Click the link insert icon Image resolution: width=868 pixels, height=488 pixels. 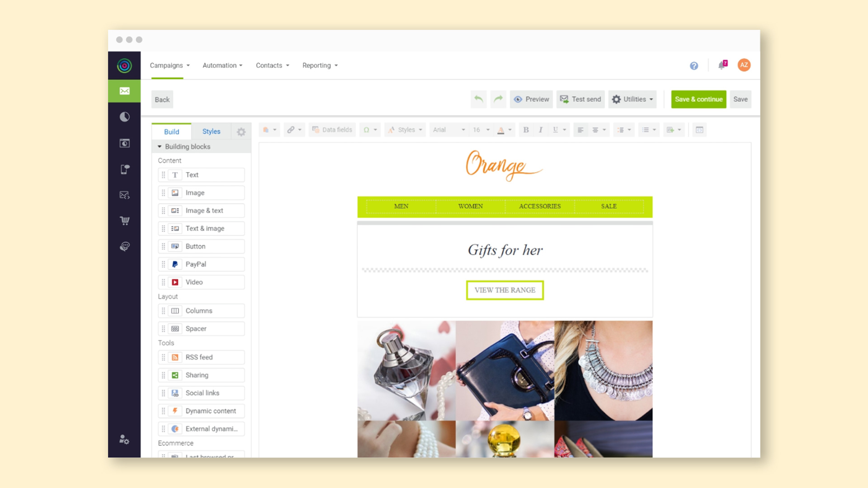click(291, 130)
